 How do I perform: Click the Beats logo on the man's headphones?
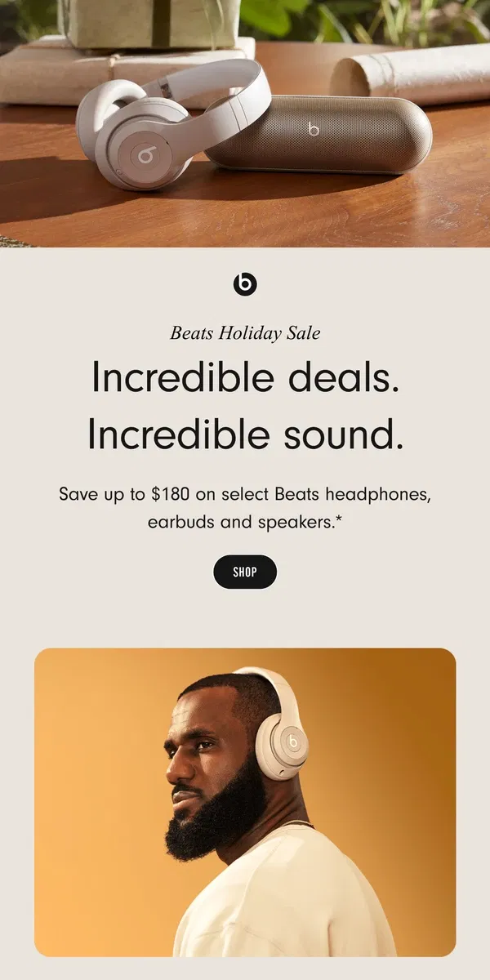point(290,743)
